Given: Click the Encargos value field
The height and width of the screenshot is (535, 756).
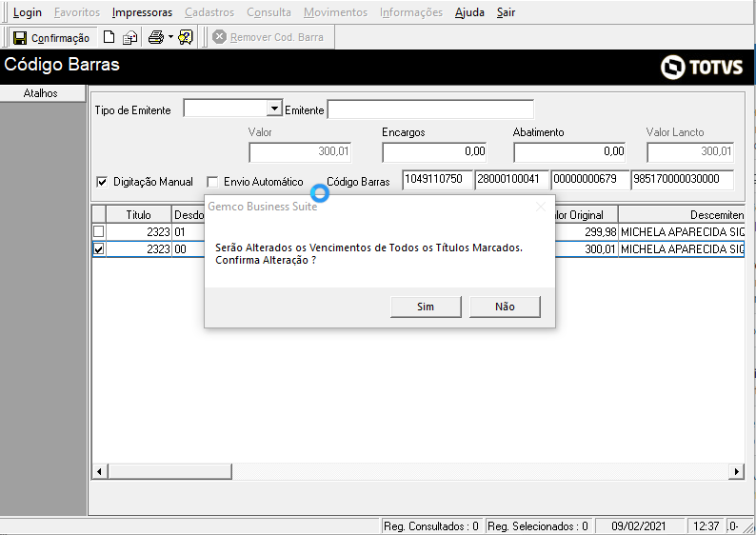Looking at the screenshot, I should [x=434, y=151].
